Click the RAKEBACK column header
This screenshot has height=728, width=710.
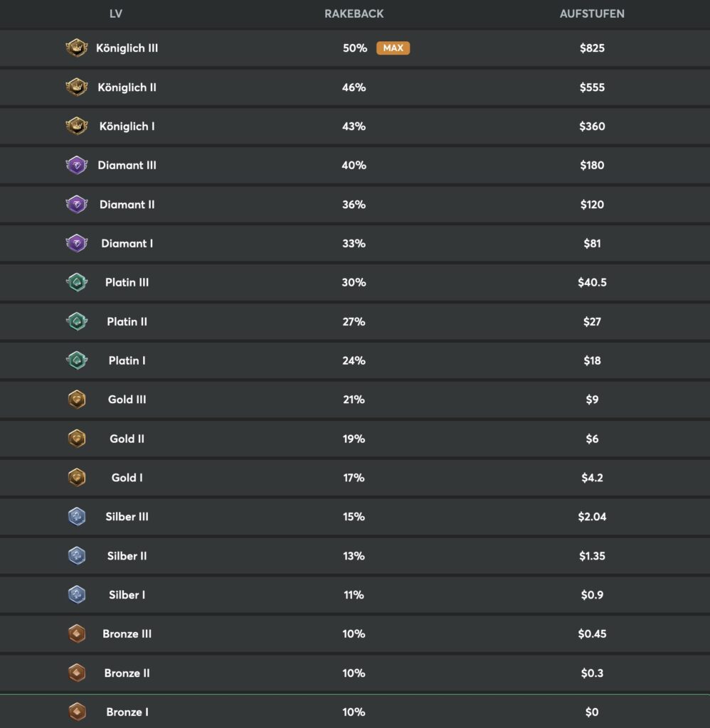click(355, 14)
